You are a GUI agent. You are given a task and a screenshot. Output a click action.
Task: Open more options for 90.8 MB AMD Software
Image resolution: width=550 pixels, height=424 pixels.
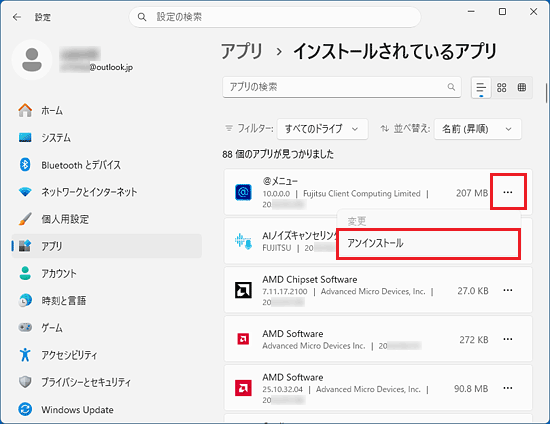[x=508, y=388]
